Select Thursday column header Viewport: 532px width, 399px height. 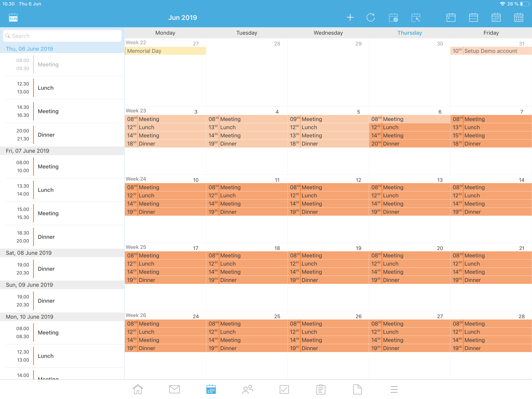tap(410, 33)
